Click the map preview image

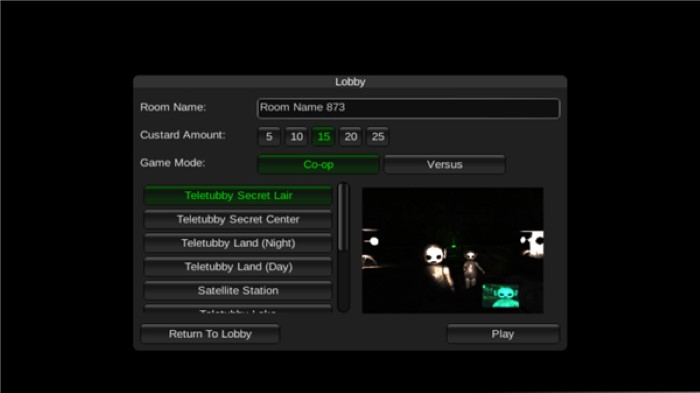click(x=453, y=250)
